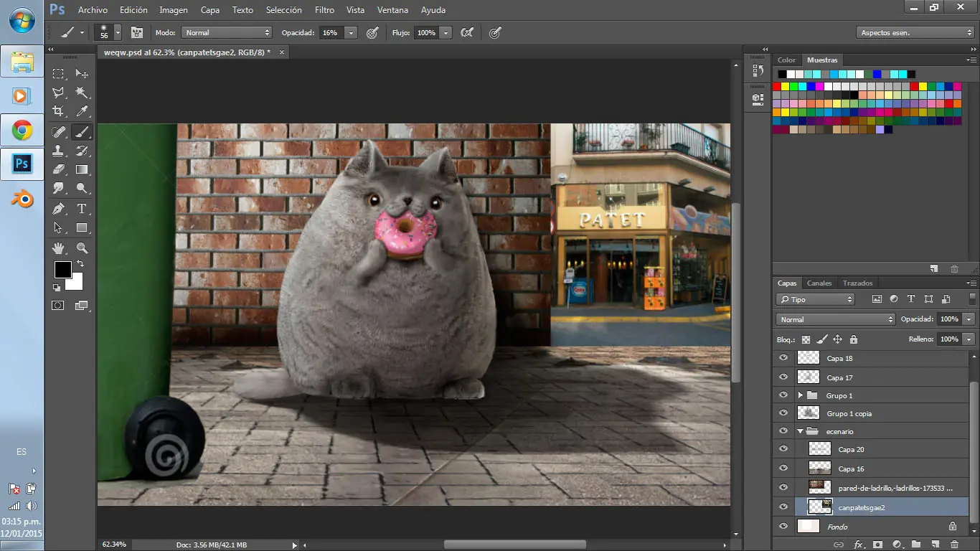Open the Imagen menu

pos(174,10)
